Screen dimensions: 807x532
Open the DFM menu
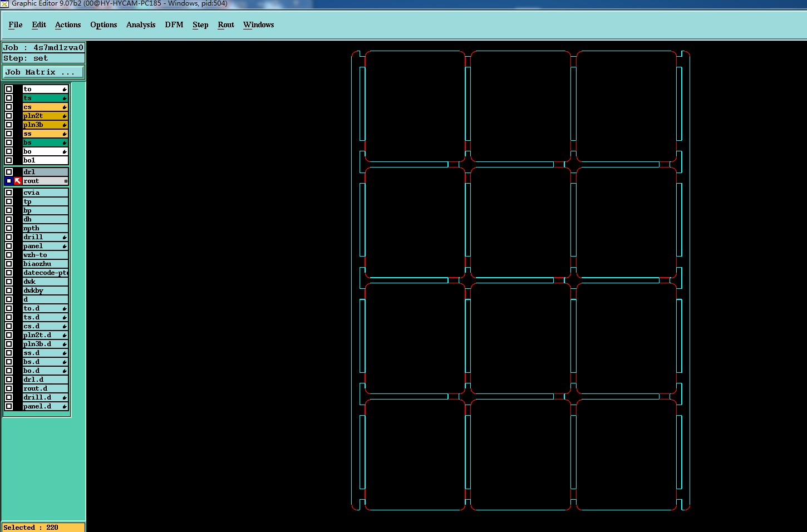pyautogui.click(x=174, y=24)
